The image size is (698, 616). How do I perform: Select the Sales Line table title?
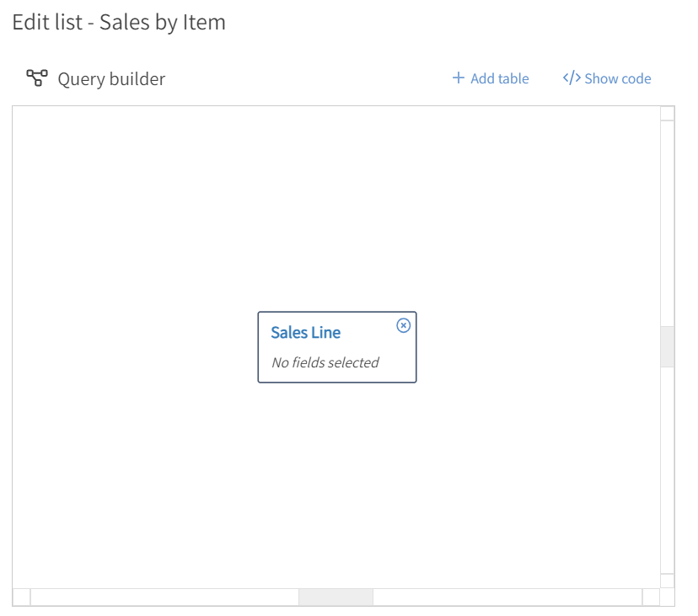coord(305,332)
